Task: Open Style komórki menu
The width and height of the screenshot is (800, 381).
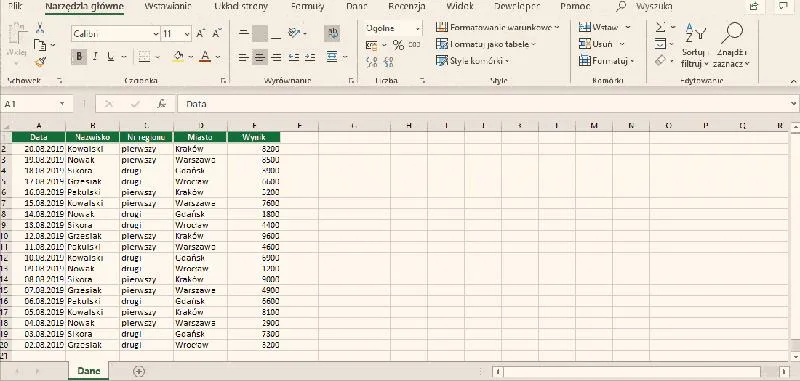Action: click(473, 61)
